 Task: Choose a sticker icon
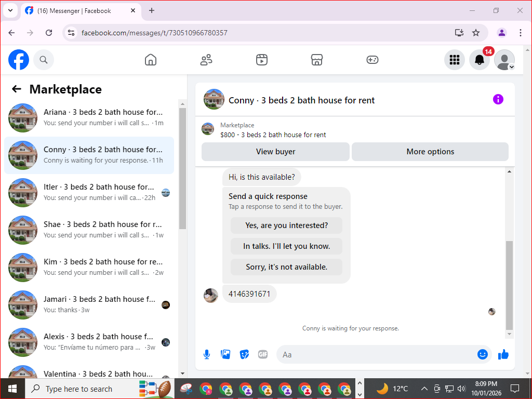(244, 354)
